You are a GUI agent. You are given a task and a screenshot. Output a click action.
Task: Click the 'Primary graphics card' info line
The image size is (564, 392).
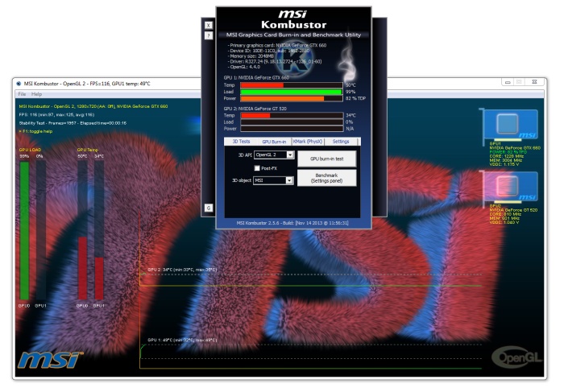[277, 45]
